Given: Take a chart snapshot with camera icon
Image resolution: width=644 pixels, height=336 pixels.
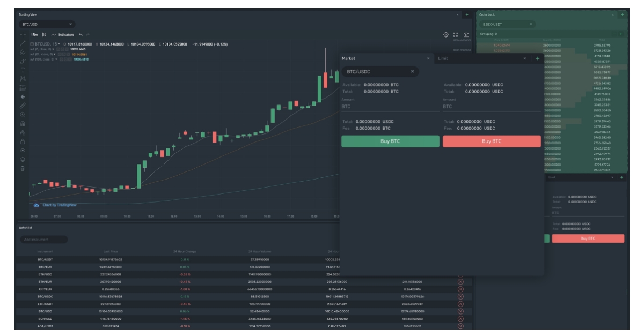Looking at the screenshot, I should [x=466, y=35].
